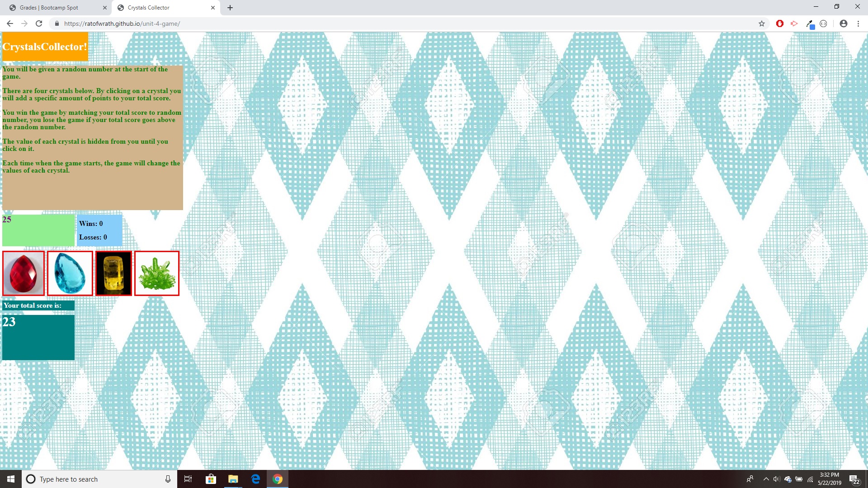Launch Microsoft Store from taskbar
Image resolution: width=868 pixels, height=488 pixels.
(211, 479)
